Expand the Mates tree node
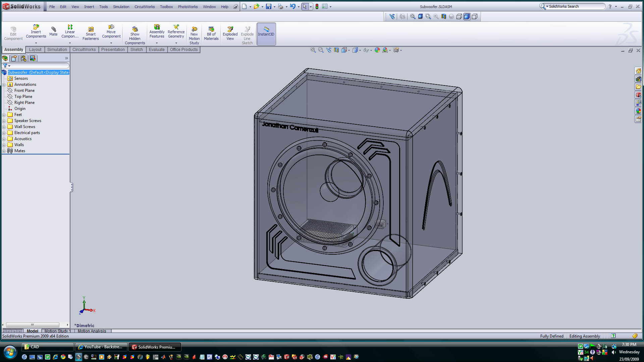Screen dimensions: 644x362 coord(4,151)
